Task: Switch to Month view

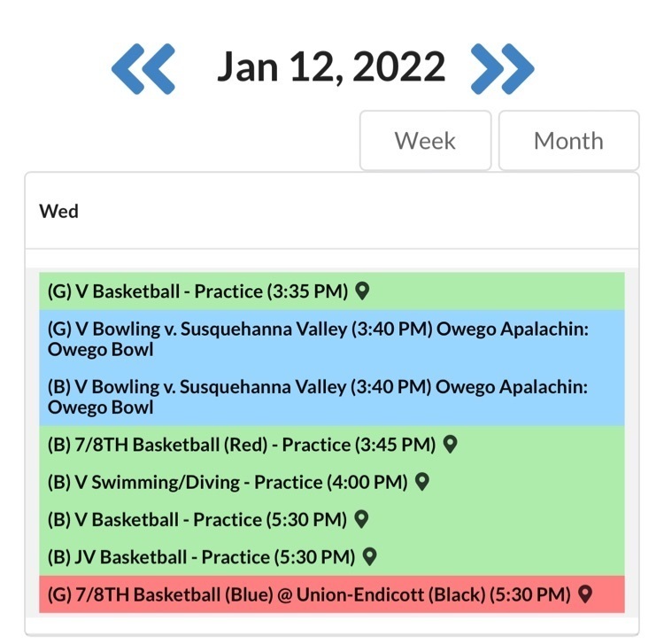Action: pos(568,141)
